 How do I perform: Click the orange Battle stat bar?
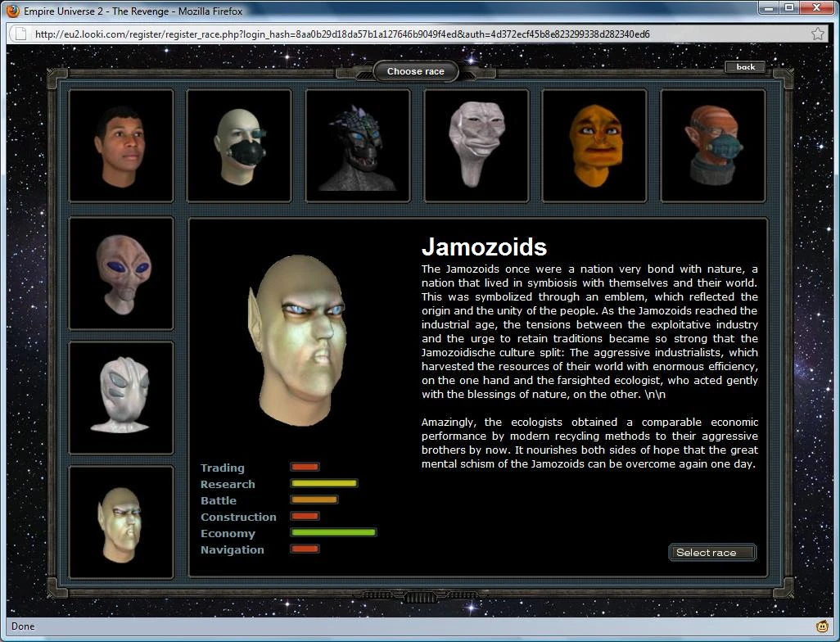pos(314,500)
